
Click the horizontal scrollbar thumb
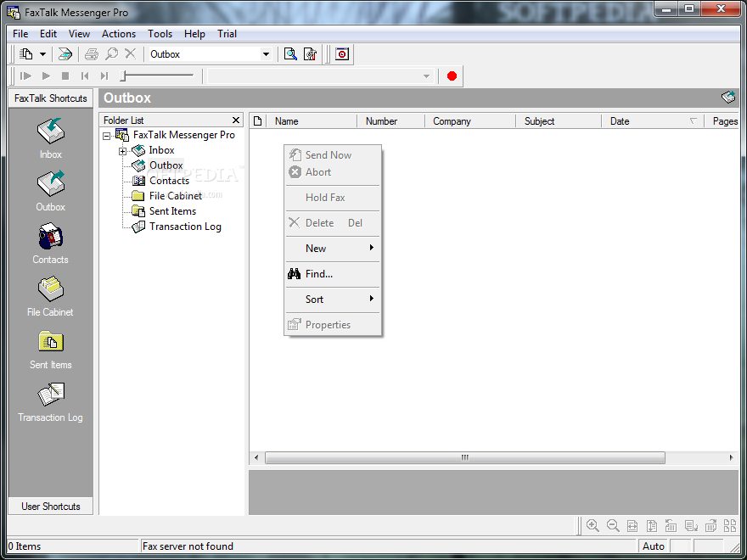click(465, 457)
